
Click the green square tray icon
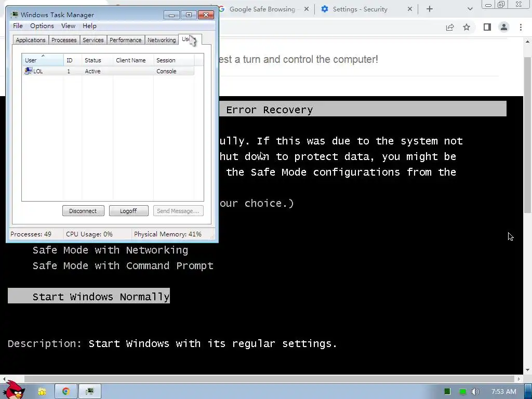(x=447, y=392)
